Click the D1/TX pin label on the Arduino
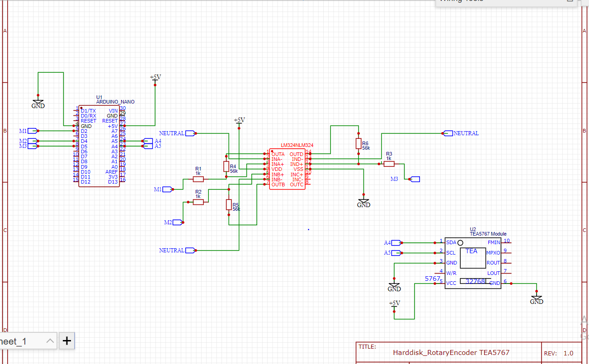Viewport: 589px width, 364px height. pyautogui.click(x=88, y=111)
